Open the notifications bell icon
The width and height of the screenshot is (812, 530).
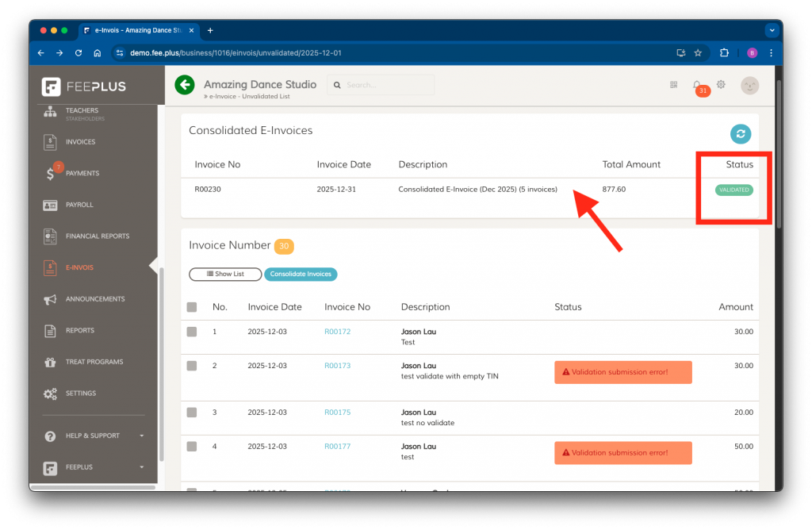(697, 84)
